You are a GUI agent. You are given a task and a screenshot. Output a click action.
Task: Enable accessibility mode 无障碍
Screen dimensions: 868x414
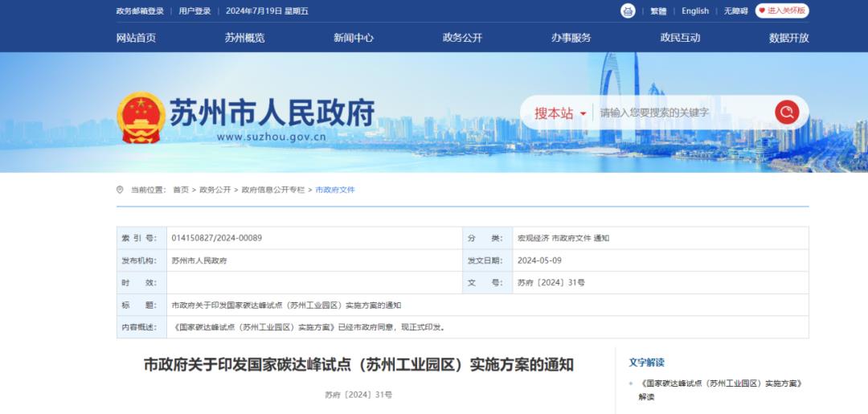coord(735,11)
